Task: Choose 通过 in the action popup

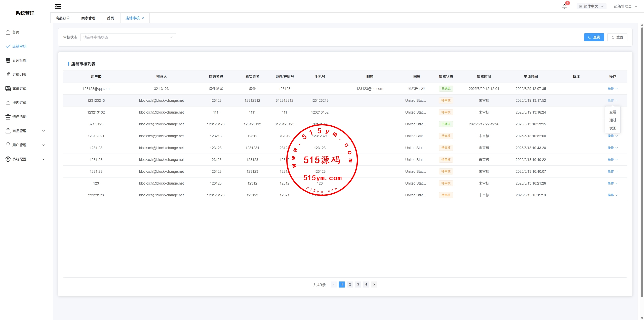Action: click(613, 120)
